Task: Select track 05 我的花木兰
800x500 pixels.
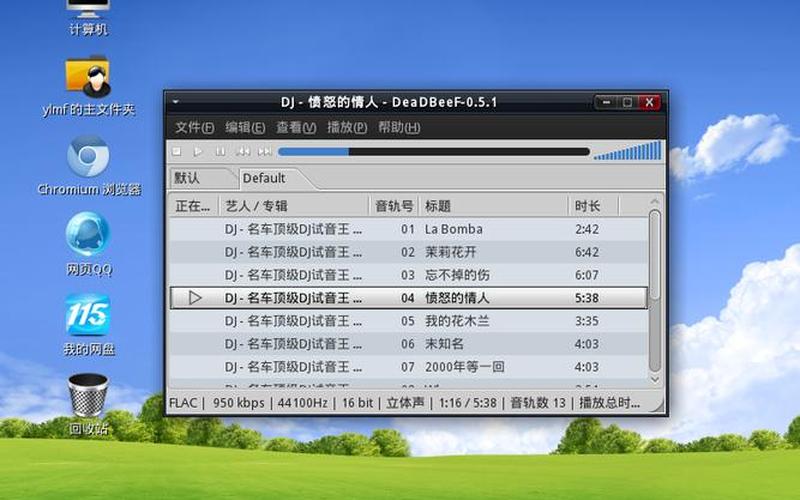Action: [x=409, y=321]
